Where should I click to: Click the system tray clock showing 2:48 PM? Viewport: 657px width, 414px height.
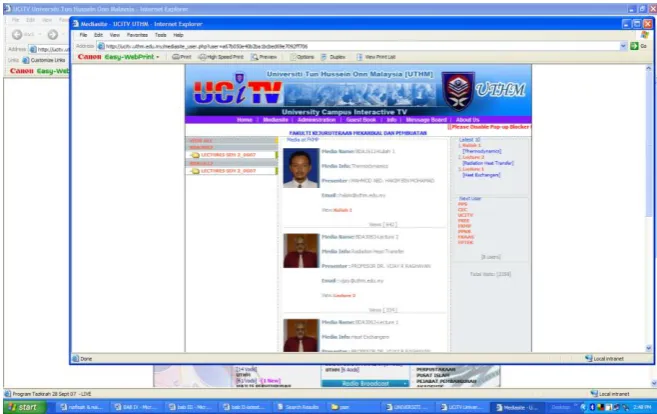pos(641,407)
